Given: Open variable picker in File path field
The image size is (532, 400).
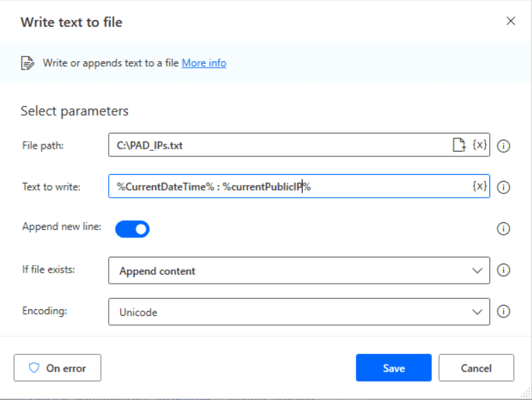Looking at the screenshot, I should click(480, 145).
